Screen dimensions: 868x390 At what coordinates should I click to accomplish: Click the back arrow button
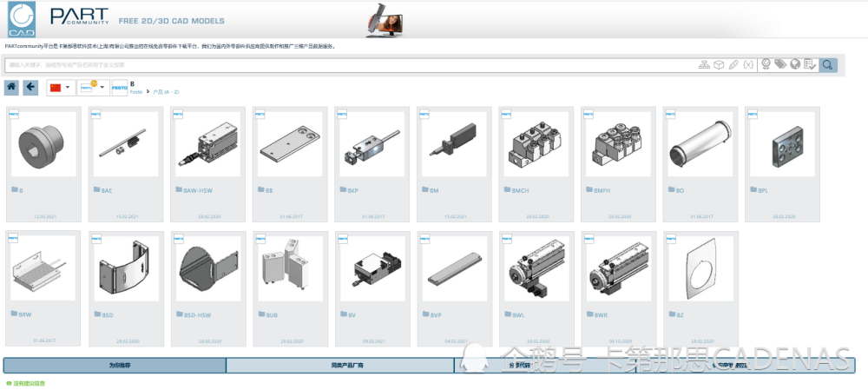pyautogui.click(x=30, y=88)
